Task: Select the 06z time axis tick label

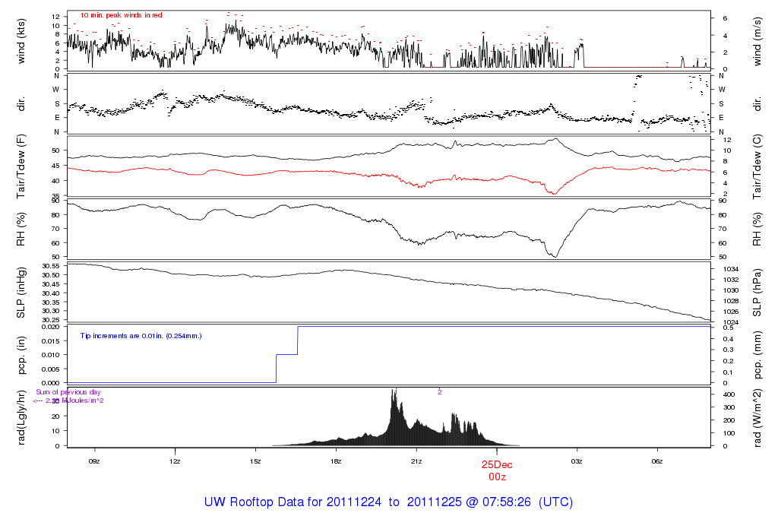Action: click(657, 461)
